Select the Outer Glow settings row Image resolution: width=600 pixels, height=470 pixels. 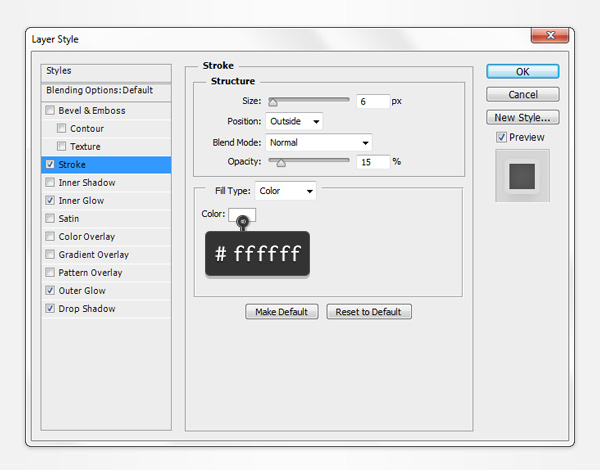point(106,290)
